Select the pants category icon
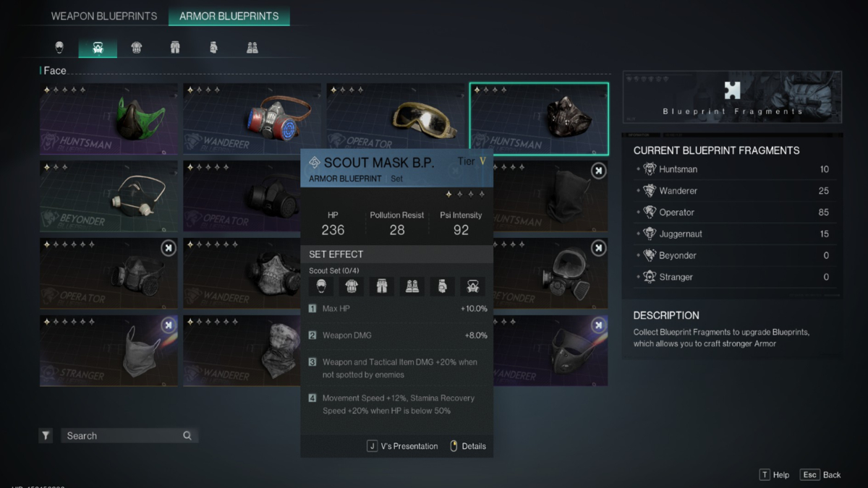 [175, 48]
